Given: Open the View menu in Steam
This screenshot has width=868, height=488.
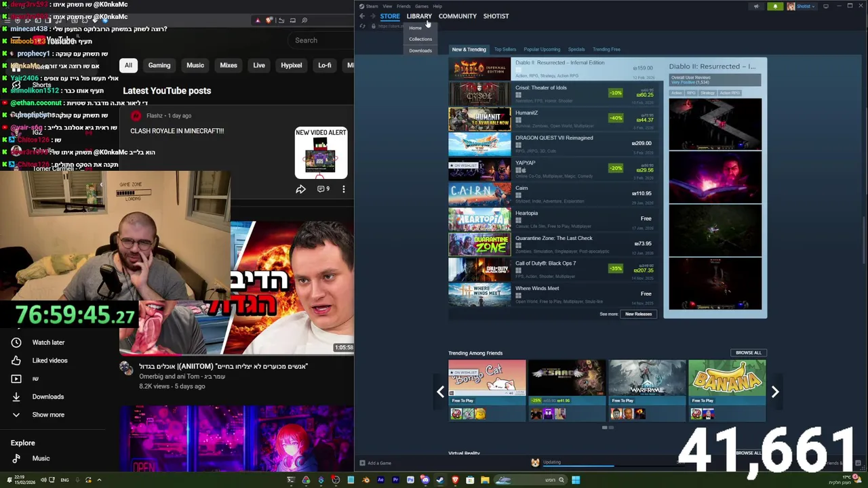Looking at the screenshot, I should tap(387, 6).
